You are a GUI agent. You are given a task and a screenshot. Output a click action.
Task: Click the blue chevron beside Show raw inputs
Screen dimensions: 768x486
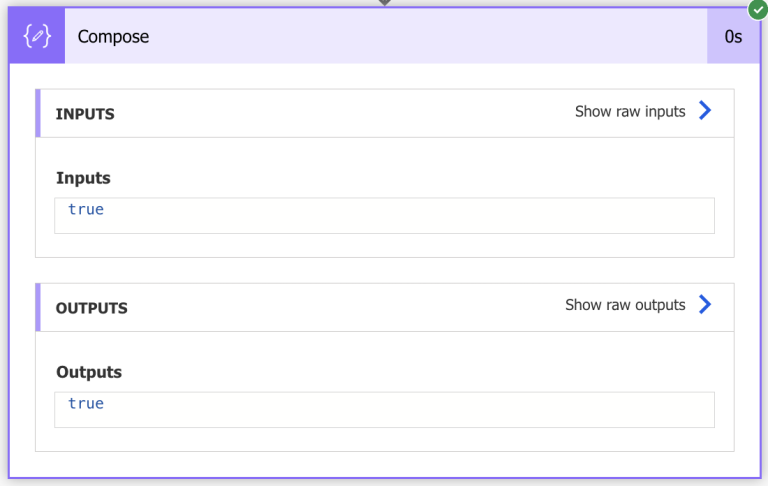pos(705,111)
